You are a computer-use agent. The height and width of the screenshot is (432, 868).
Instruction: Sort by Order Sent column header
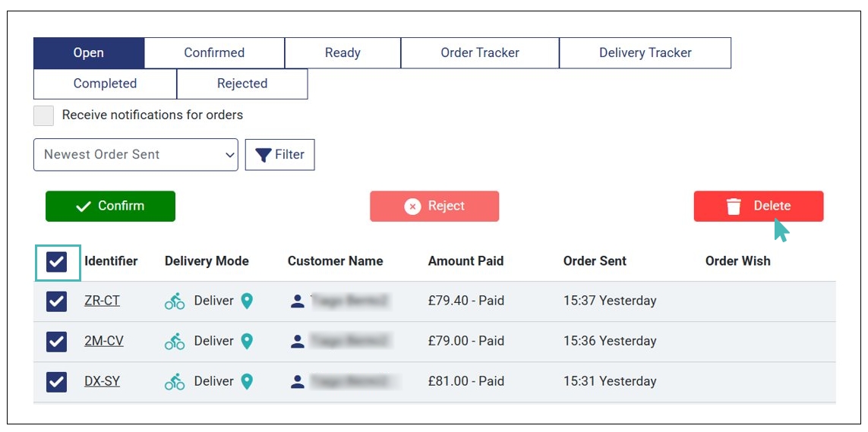pyautogui.click(x=595, y=261)
